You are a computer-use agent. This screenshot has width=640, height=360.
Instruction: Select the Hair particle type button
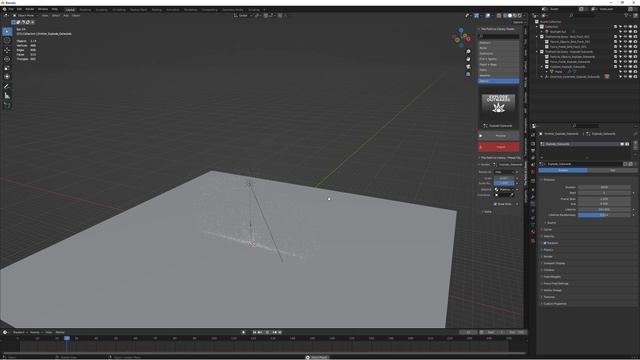click(612, 170)
